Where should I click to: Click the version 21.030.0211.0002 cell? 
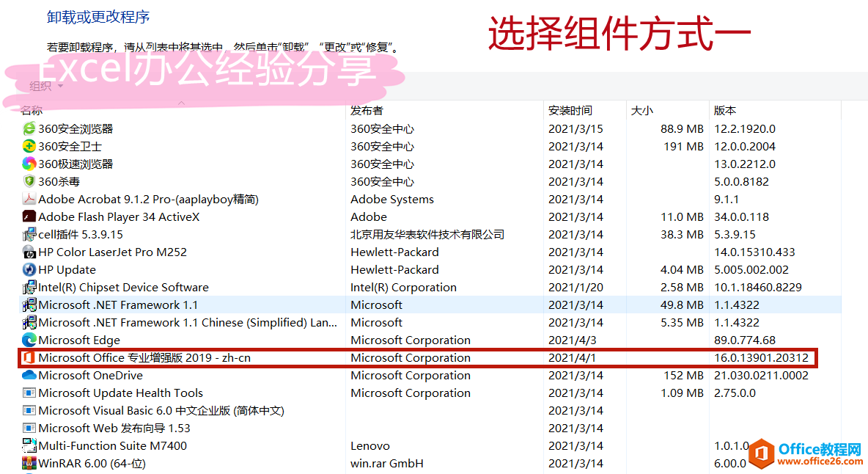click(x=761, y=376)
